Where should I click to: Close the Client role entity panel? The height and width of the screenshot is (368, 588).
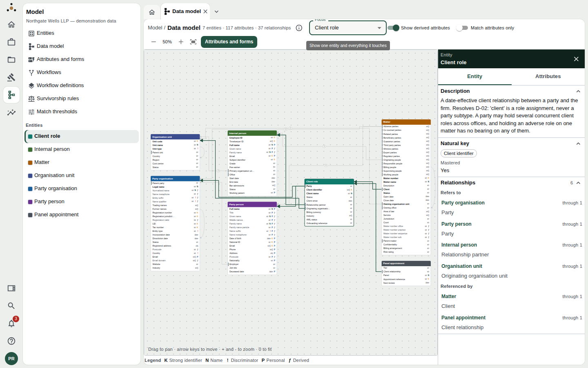(576, 59)
